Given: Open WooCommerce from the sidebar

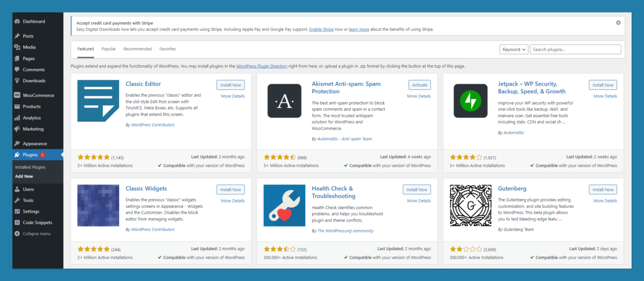Looking at the screenshot, I should (38, 95).
